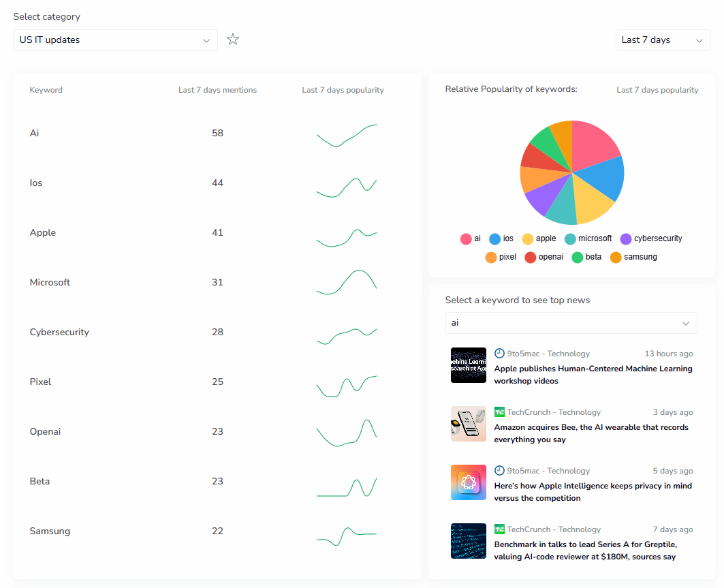Viewport: 724px width, 588px height.
Task: Click the star icon to favorite this category
Action: [x=232, y=40]
